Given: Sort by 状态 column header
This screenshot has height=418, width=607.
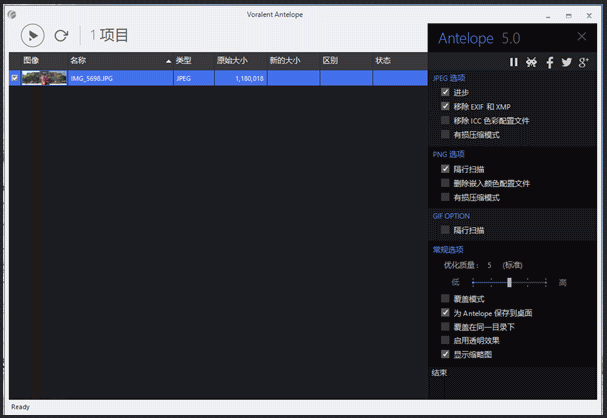Looking at the screenshot, I should pyautogui.click(x=400, y=60).
